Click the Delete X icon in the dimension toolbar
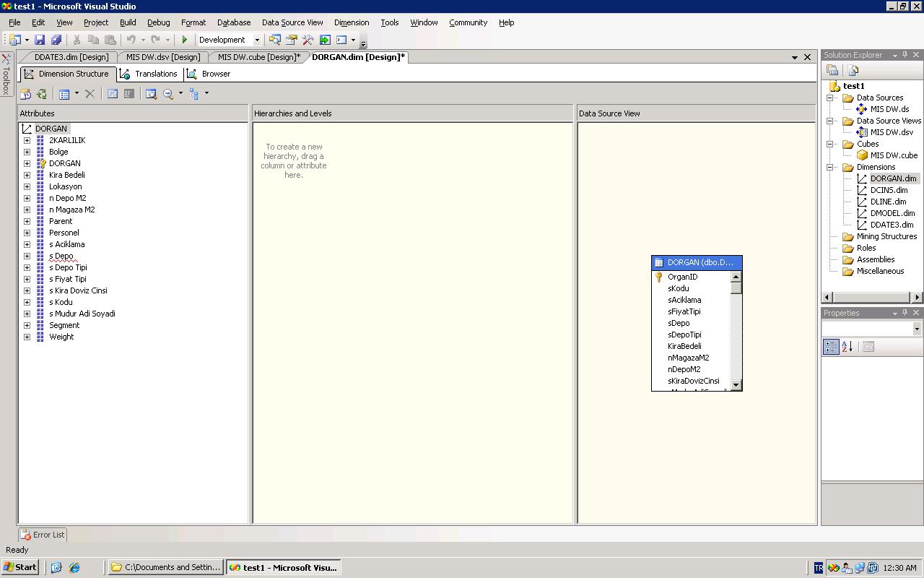Image resolution: width=924 pixels, height=578 pixels. coord(90,93)
